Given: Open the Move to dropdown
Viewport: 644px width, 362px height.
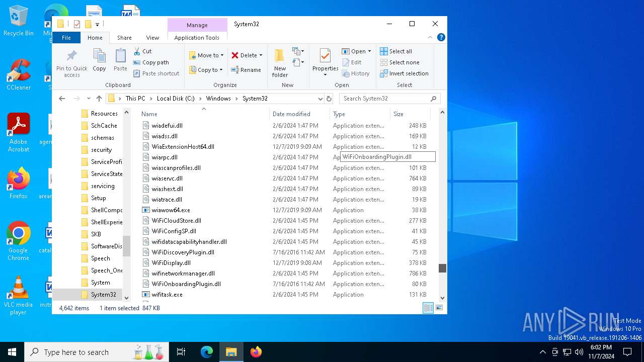Looking at the screenshot, I should pyautogui.click(x=206, y=55).
